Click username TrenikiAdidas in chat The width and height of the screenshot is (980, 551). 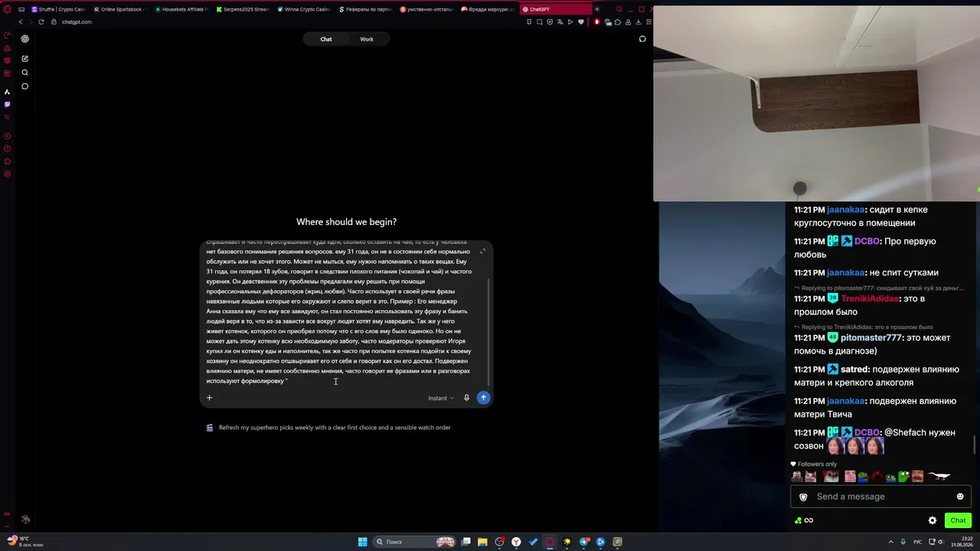(869, 298)
